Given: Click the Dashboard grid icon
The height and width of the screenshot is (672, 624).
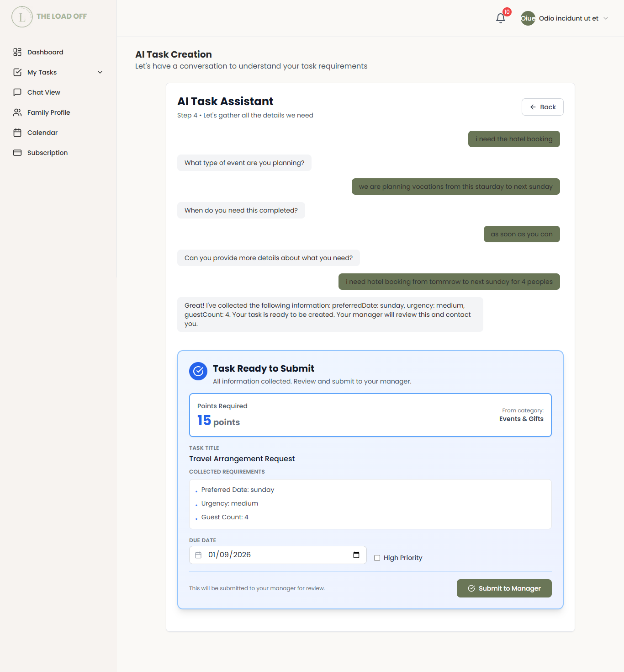Looking at the screenshot, I should click(x=17, y=52).
